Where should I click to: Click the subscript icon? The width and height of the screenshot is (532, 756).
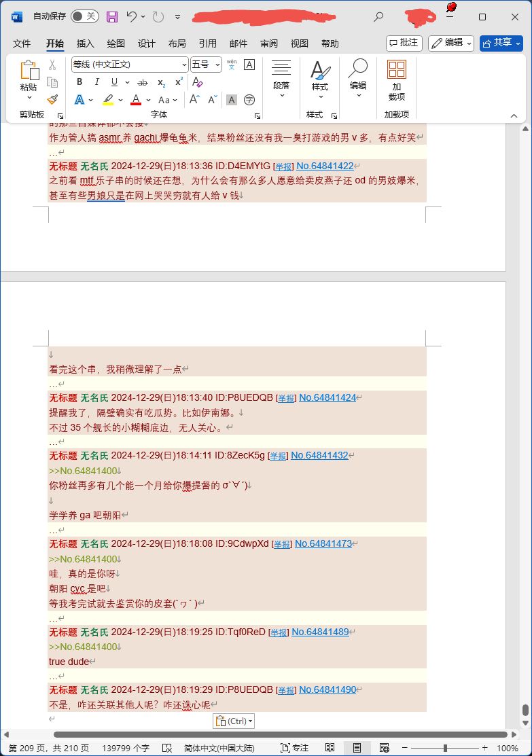pyautogui.click(x=161, y=82)
